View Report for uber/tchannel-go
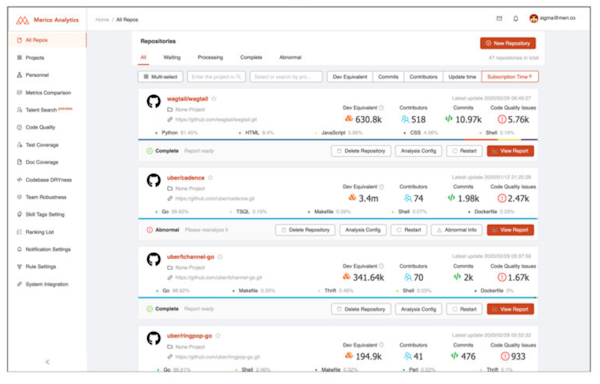 click(510, 309)
